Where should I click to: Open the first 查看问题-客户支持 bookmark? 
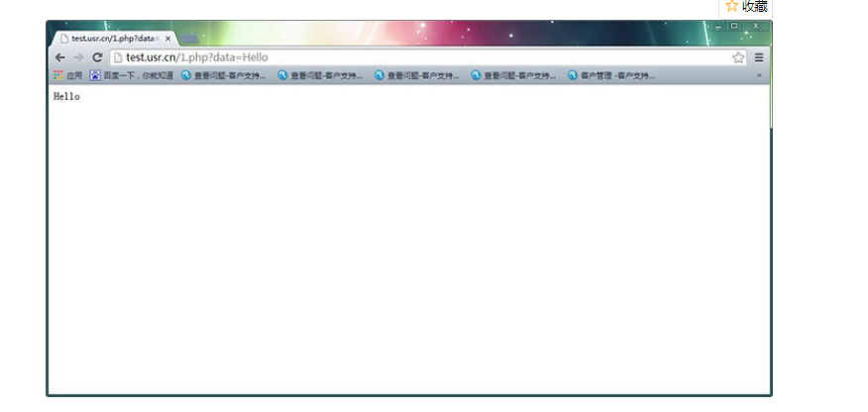223,75
